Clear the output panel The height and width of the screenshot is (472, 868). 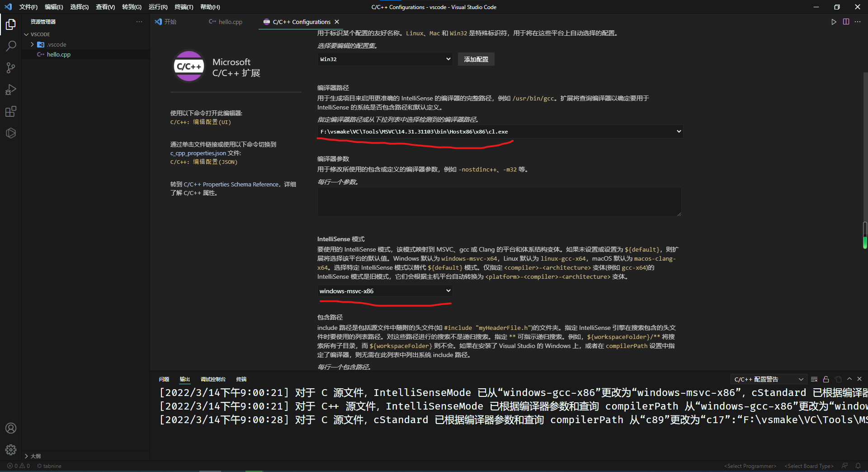pyautogui.click(x=814, y=379)
